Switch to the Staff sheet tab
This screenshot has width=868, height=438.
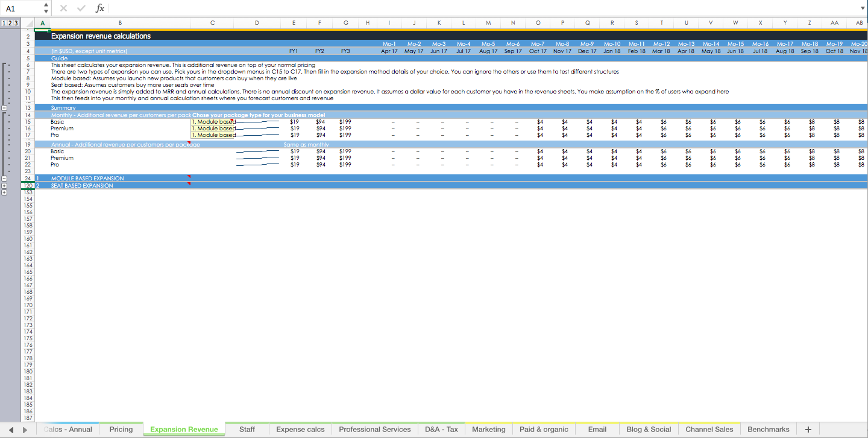click(x=247, y=430)
